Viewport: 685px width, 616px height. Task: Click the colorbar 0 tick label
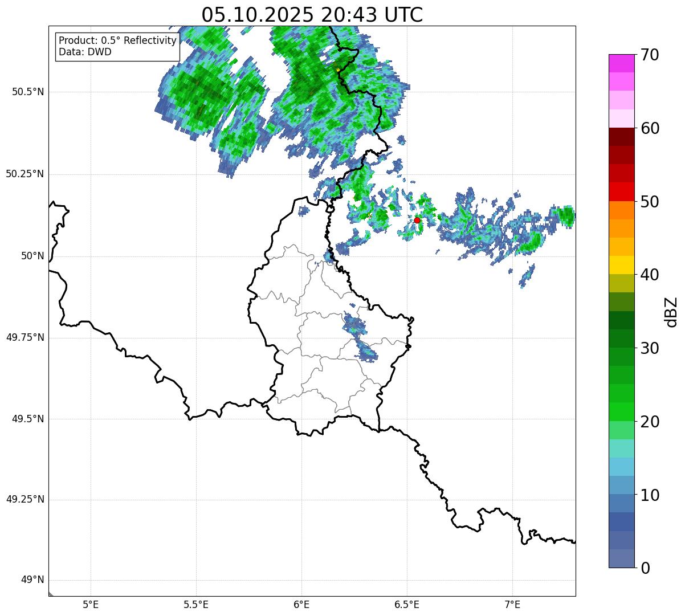pyautogui.click(x=645, y=568)
